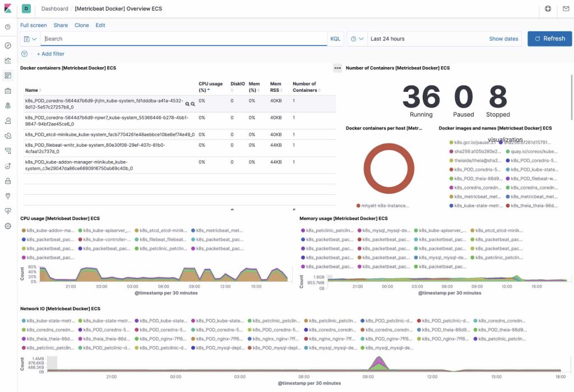Focus the Search query input
This screenshot has width=574, height=392.
coord(183,39)
